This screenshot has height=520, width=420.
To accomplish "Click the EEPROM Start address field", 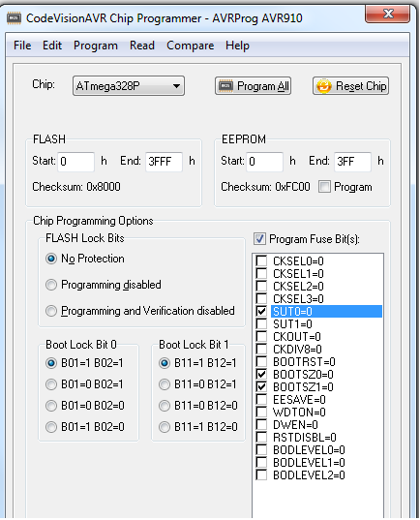I will [264, 162].
